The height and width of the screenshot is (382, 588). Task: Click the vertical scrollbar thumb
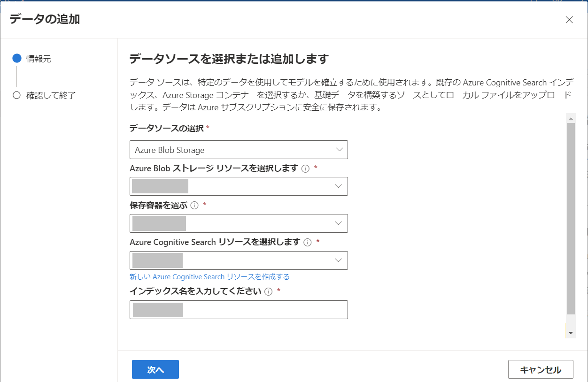pyautogui.click(x=571, y=218)
